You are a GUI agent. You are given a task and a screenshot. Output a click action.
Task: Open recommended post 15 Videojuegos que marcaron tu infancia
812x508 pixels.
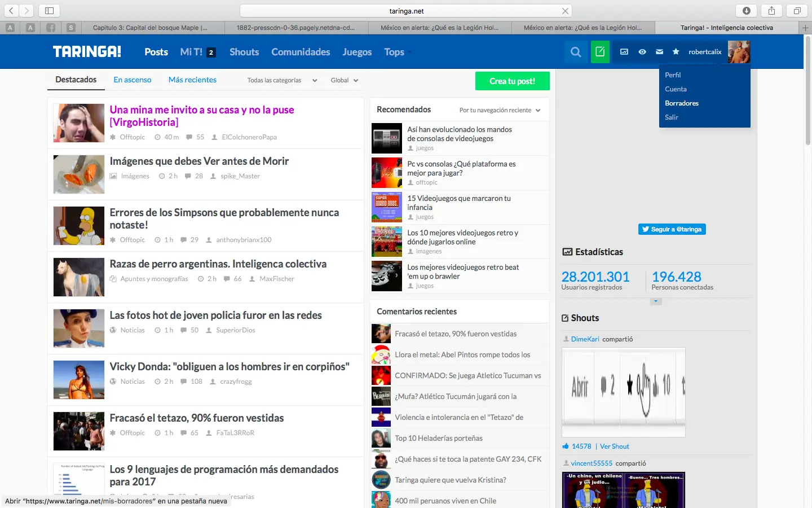459,203
